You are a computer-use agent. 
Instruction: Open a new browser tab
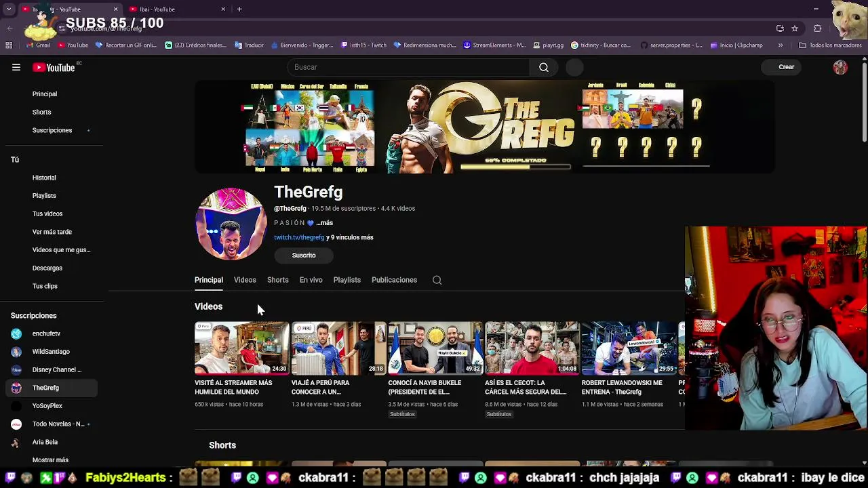coord(239,9)
